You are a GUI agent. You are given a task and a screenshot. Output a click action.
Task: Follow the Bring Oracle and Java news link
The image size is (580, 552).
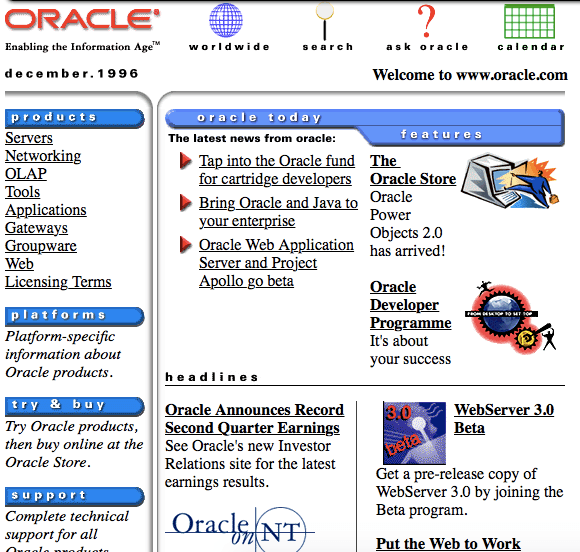(x=278, y=212)
